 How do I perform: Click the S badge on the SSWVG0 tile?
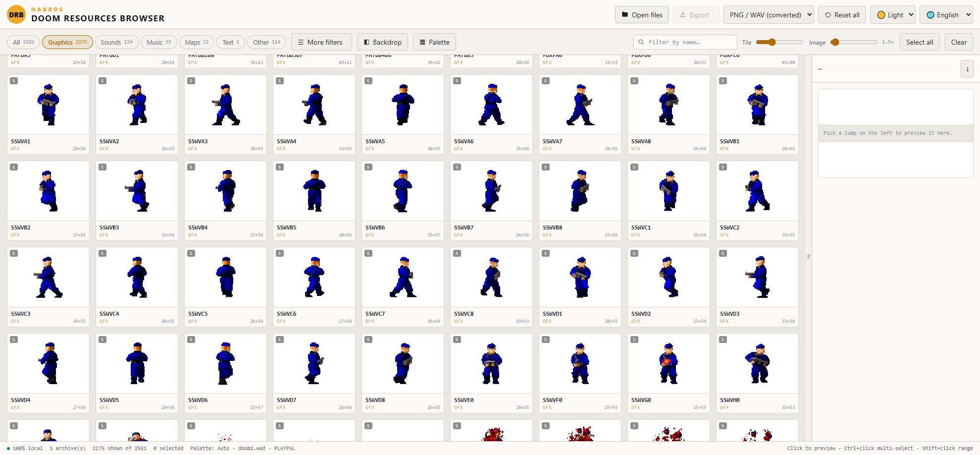634,340
